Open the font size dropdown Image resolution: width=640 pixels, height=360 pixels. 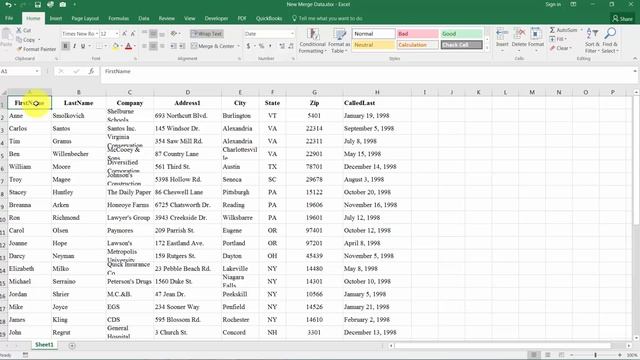[x=117, y=34]
